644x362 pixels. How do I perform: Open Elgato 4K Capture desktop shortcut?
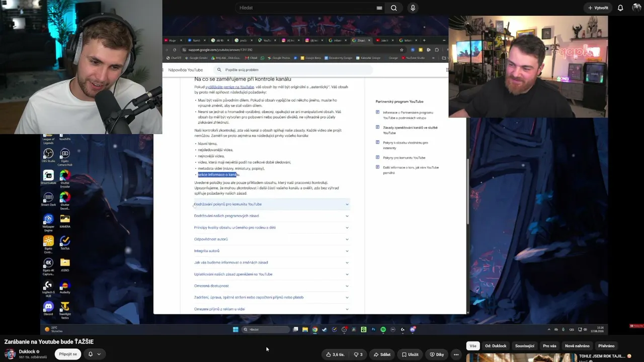(x=48, y=267)
